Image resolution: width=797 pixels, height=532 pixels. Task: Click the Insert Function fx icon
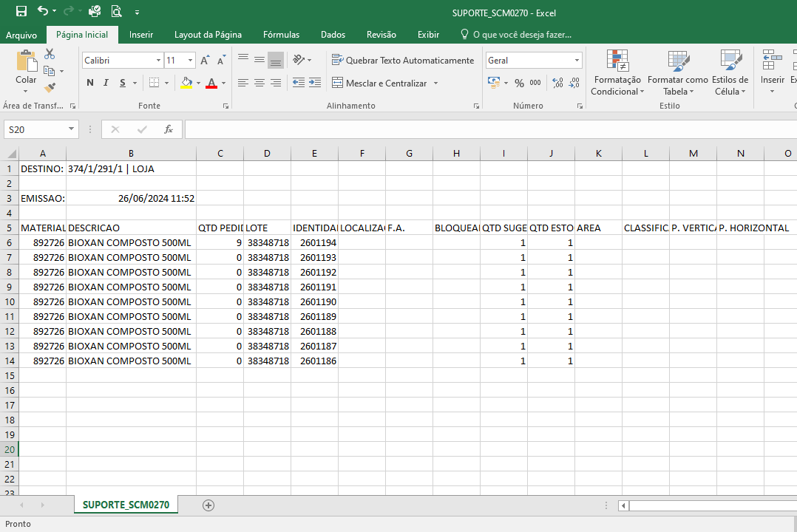click(x=169, y=129)
